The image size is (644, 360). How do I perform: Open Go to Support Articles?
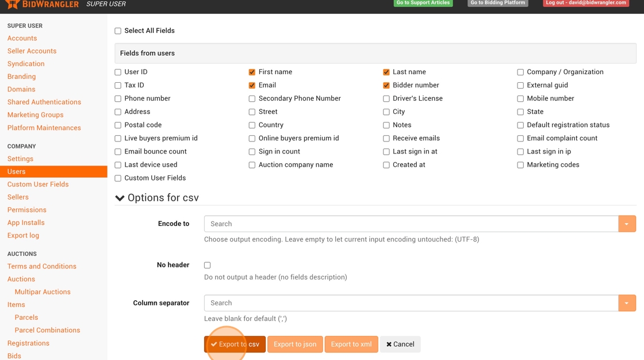[x=423, y=3]
